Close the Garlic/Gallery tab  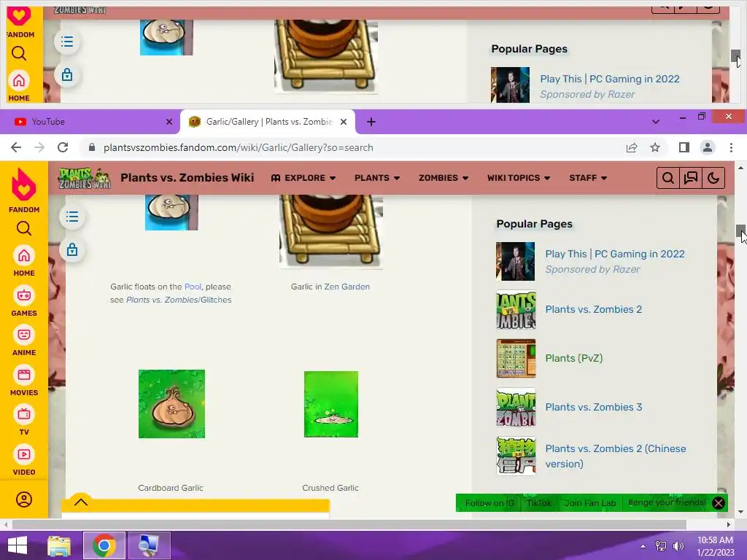coord(344,122)
